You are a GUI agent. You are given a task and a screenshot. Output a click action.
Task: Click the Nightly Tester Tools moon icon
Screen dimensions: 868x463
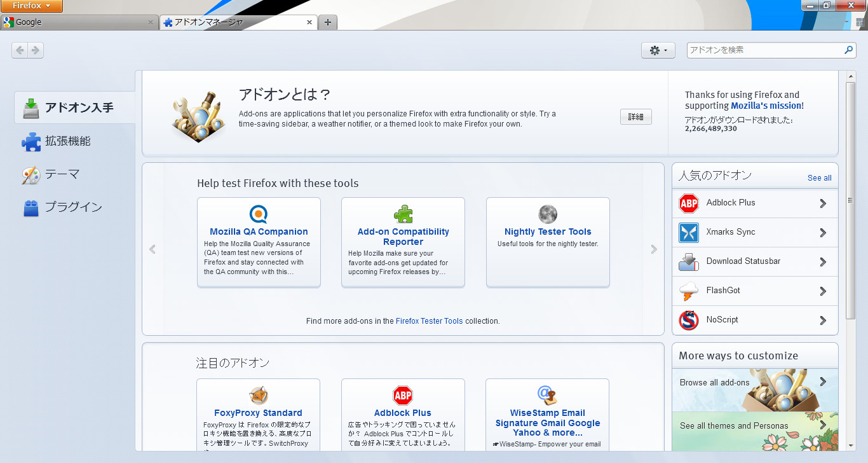(x=548, y=214)
